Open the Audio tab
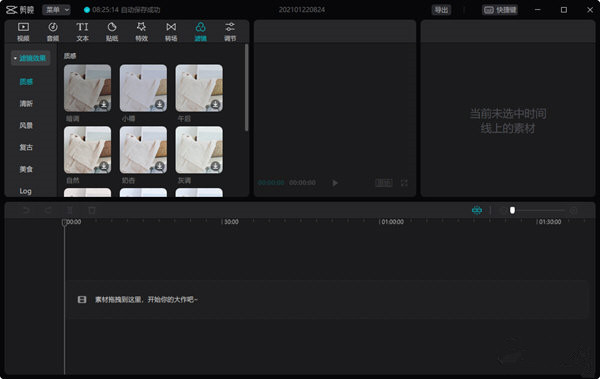Screen dimensions: 600x379 point(53,31)
